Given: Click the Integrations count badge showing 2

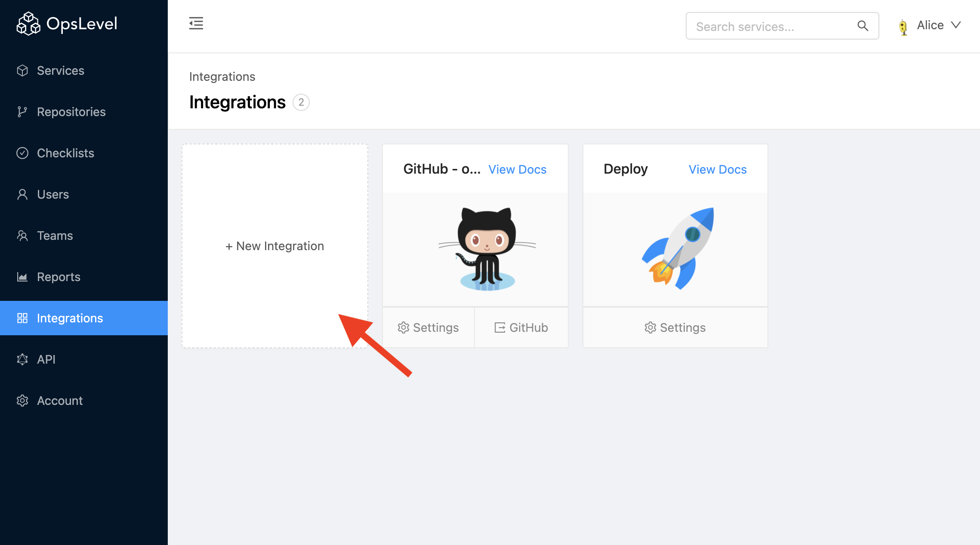Looking at the screenshot, I should pos(301,102).
